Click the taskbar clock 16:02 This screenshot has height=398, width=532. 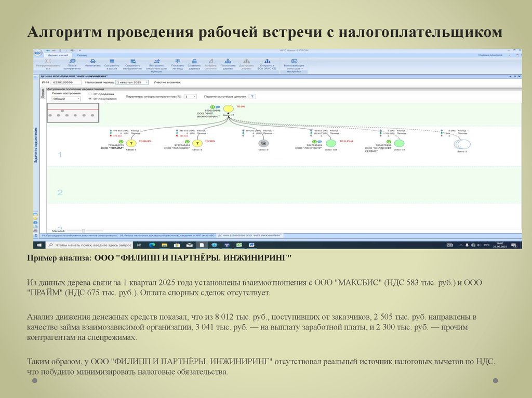click(x=500, y=245)
